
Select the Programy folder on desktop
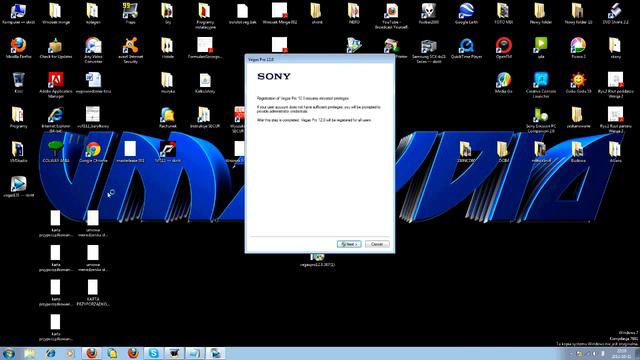tap(18, 117)
